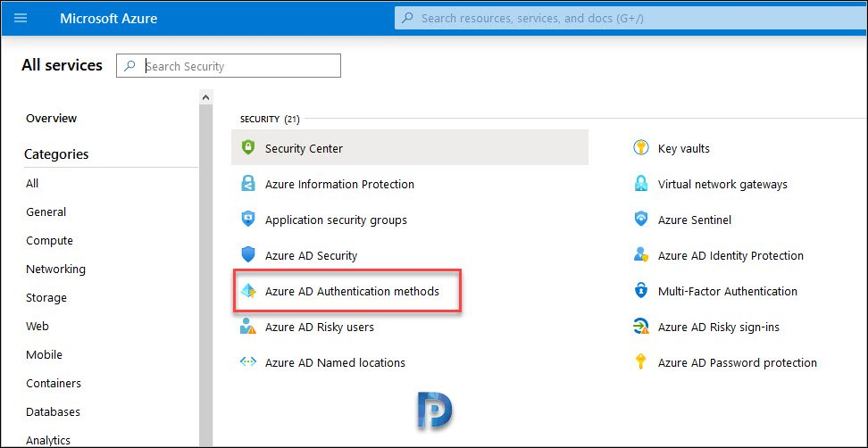Select the Containers category

tap(54, 383)
